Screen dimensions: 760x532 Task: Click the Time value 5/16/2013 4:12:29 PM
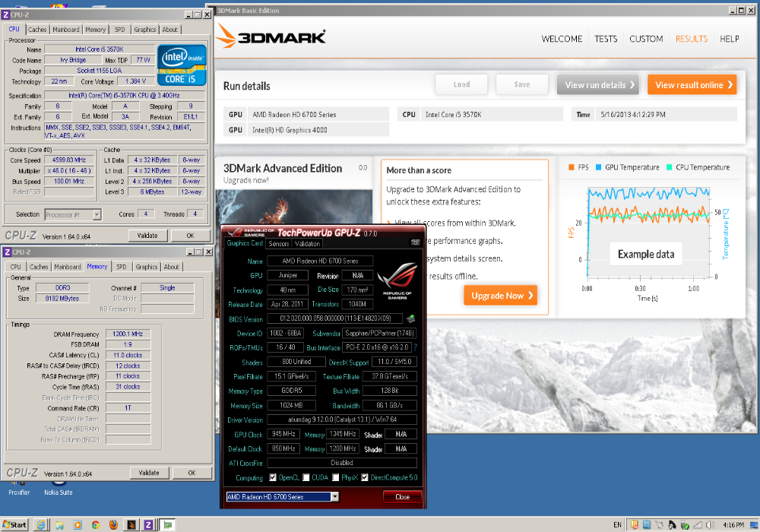[632, 115]
